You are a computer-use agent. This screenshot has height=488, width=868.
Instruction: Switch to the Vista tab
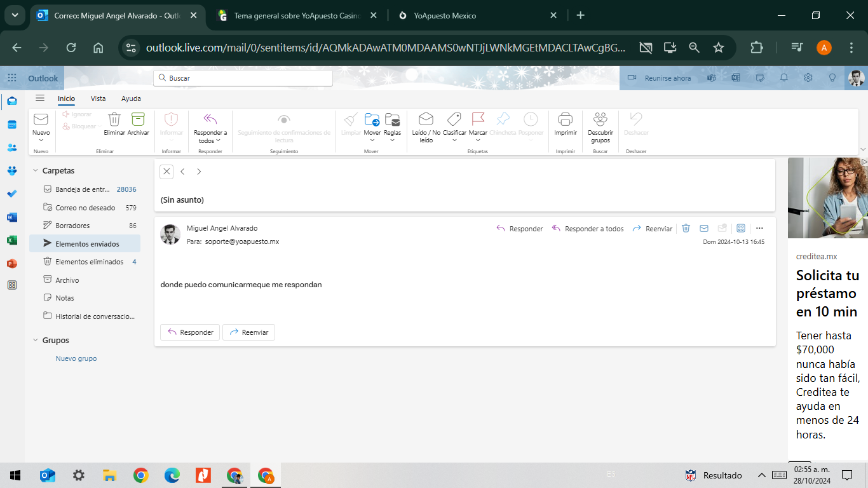98,98
